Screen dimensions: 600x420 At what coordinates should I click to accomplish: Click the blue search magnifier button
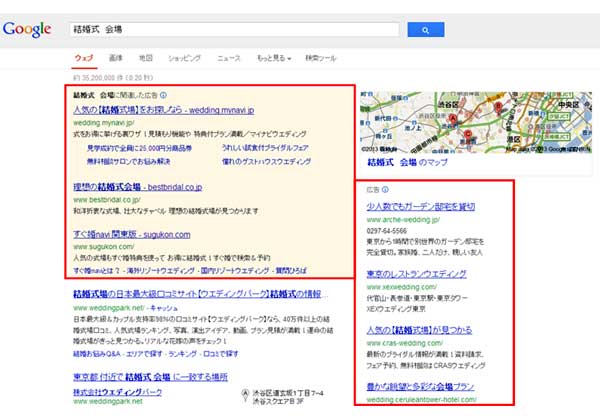point(426,30)
